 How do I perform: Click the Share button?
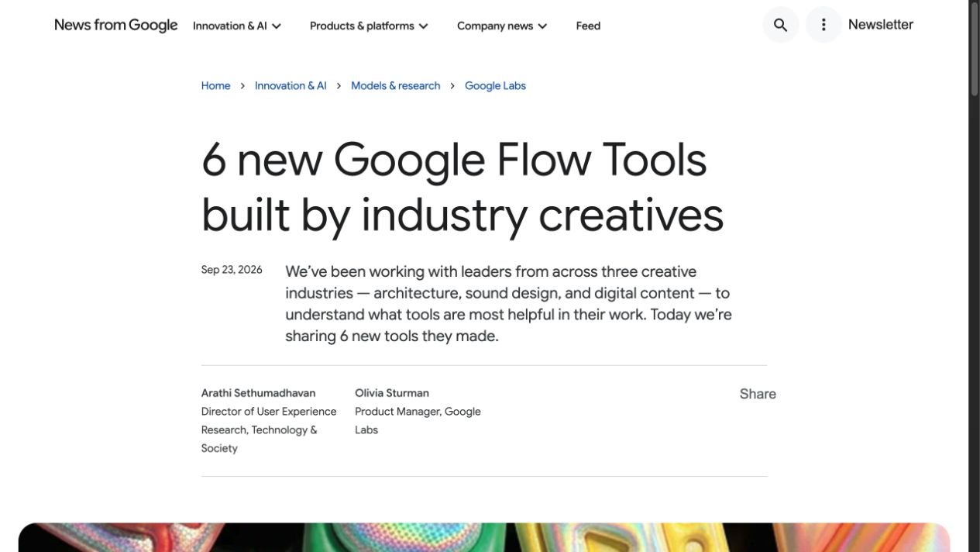[758, 394]
